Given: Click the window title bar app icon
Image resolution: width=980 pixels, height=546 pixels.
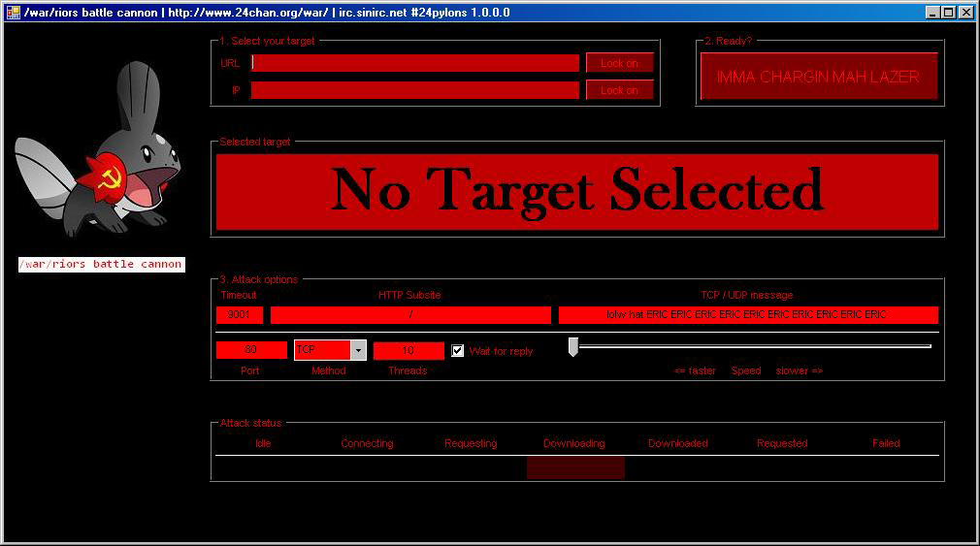Looking at the screenshot, I should (13, 12).
